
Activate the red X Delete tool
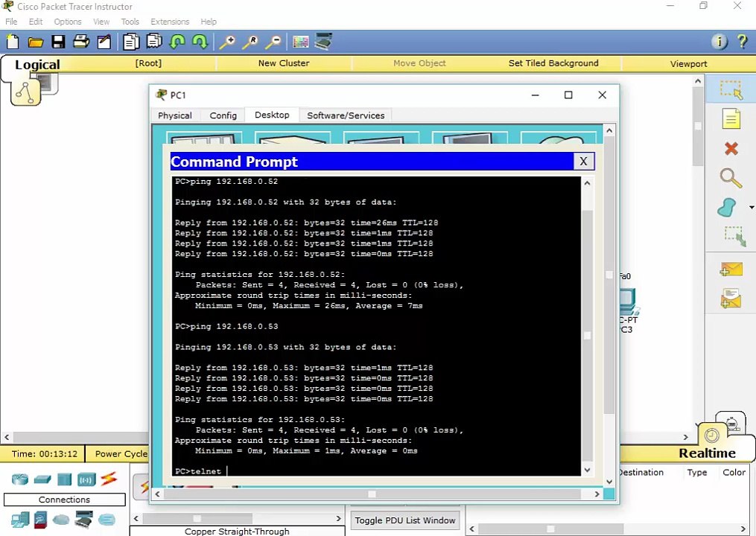click(x=731, y=148)
